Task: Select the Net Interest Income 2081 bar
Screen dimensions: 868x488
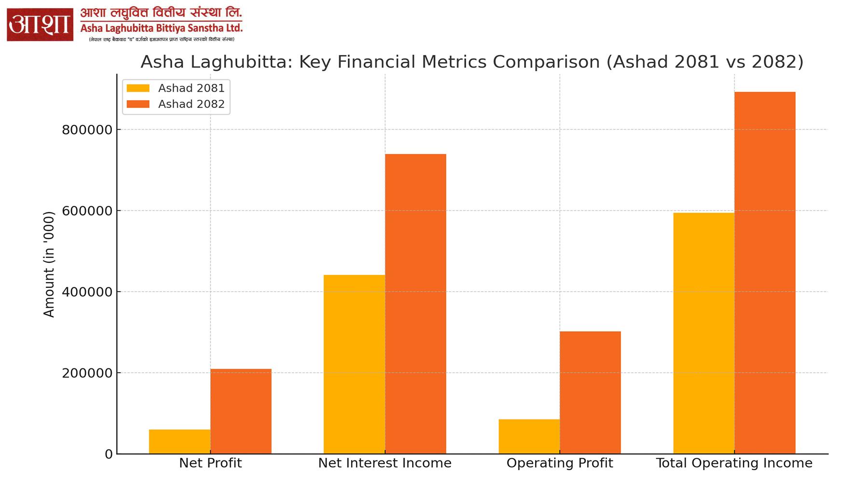Action: (x=354, y=364)
